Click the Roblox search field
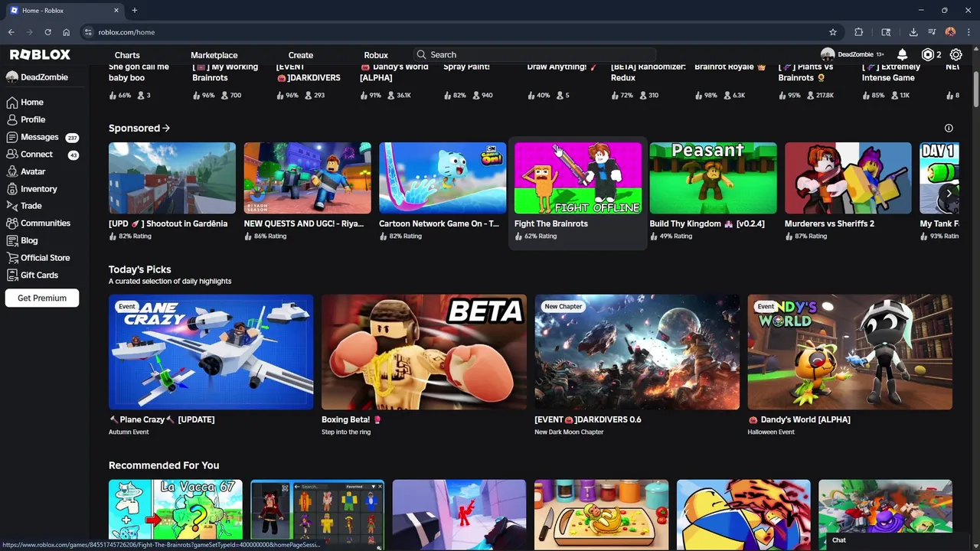 (x=535, y=55)
